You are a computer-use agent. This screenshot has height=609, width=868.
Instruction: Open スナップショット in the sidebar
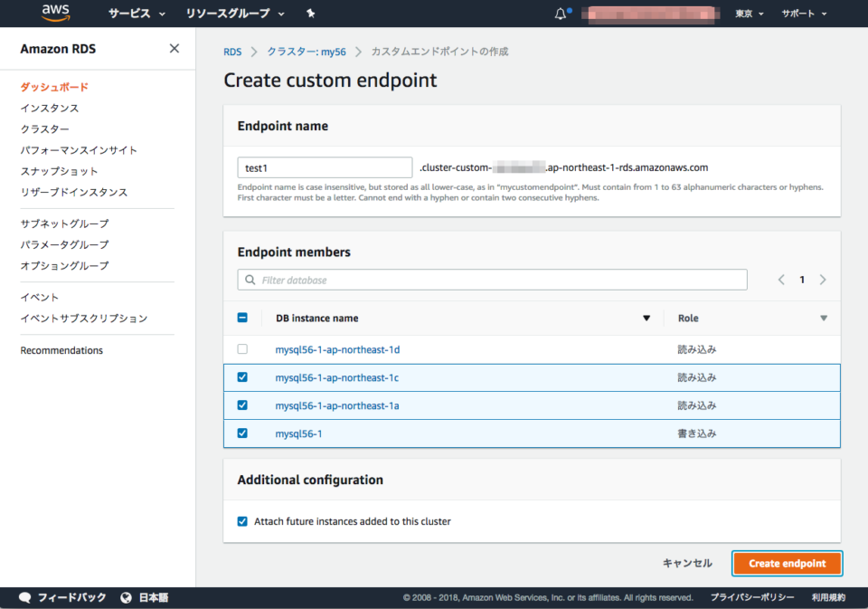click(60, 171)
